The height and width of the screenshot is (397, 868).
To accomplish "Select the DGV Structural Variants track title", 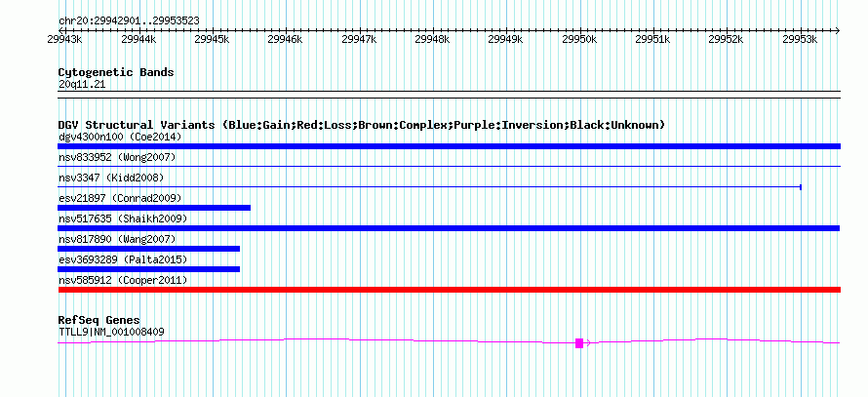I will (362, 125).
